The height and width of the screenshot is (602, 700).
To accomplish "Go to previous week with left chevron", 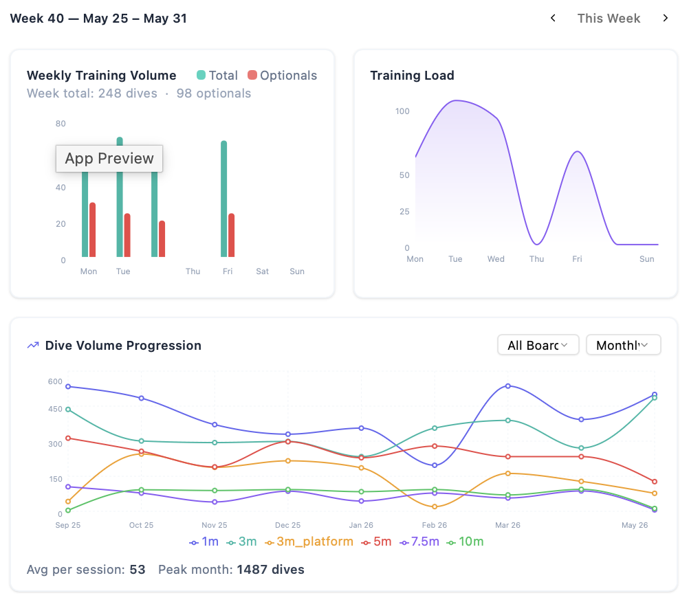I will pyautogui.click(x=553, y=19).
